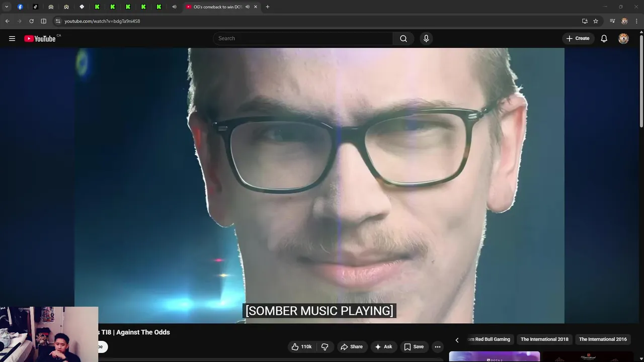Click the address bar URL

click(102, 21)
